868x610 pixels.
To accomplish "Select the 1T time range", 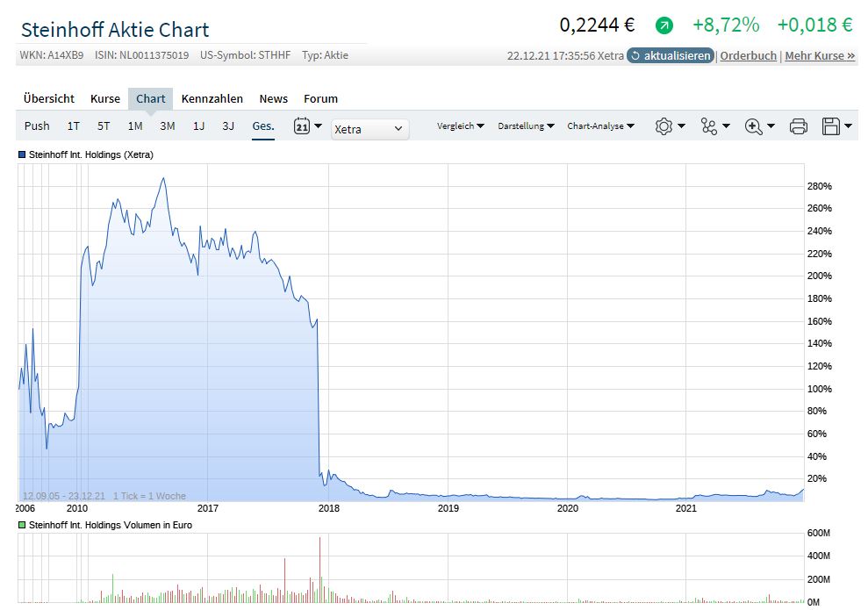I will pyautogui.click(x=73, y=126).
